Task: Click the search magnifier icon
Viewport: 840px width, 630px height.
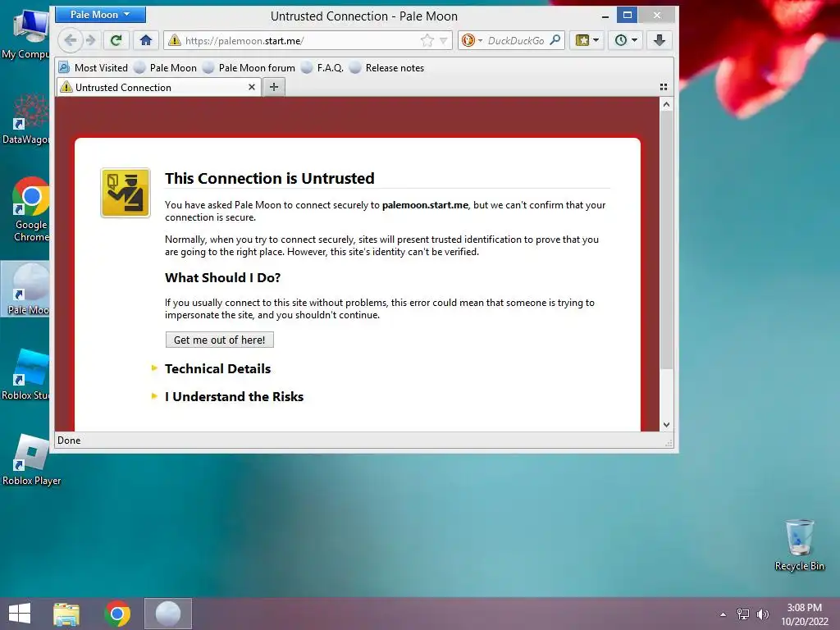Action: coord(555,40)
